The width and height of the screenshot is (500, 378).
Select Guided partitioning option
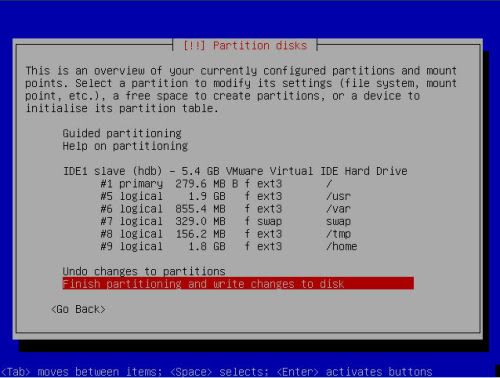122,134
